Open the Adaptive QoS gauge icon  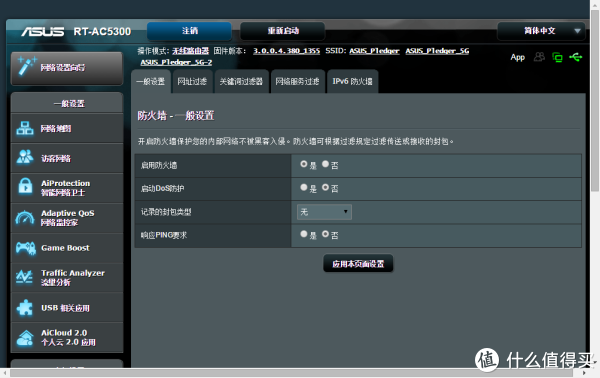coord(25,218)
